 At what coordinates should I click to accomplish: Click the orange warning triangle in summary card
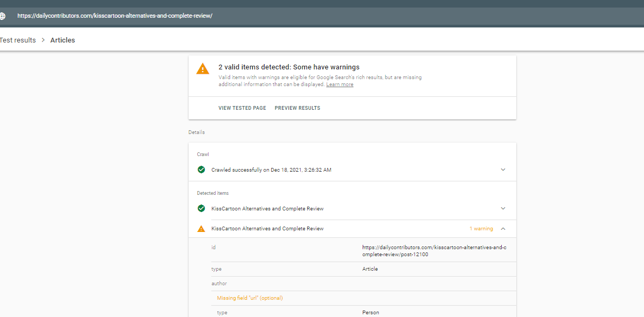click(203, 69)
